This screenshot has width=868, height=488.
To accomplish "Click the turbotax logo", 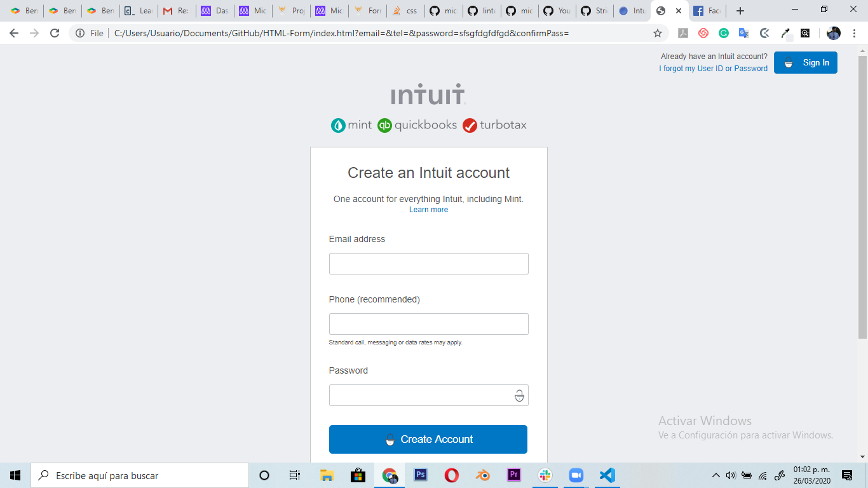I will coord(494,125).
